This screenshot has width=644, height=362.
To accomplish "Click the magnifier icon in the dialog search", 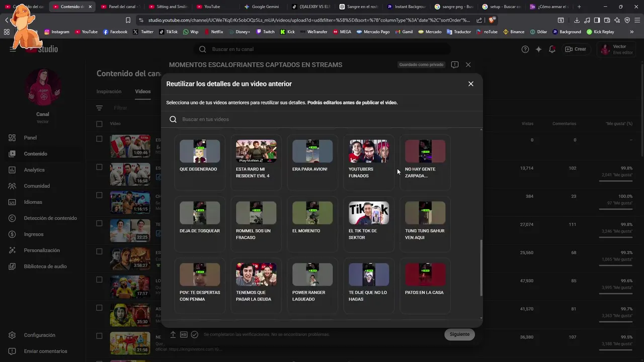I will (x=173, y=119).
